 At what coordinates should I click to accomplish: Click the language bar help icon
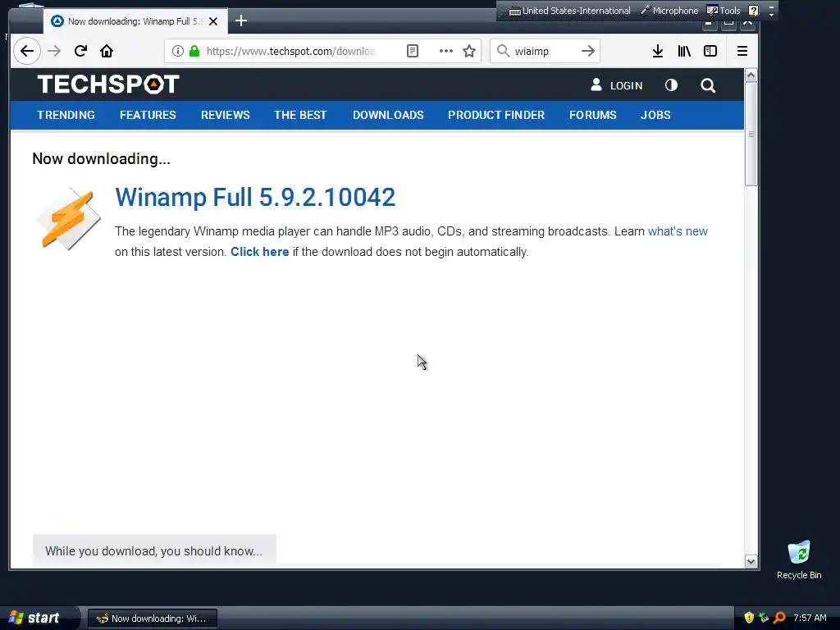click(x=754, y=11)
